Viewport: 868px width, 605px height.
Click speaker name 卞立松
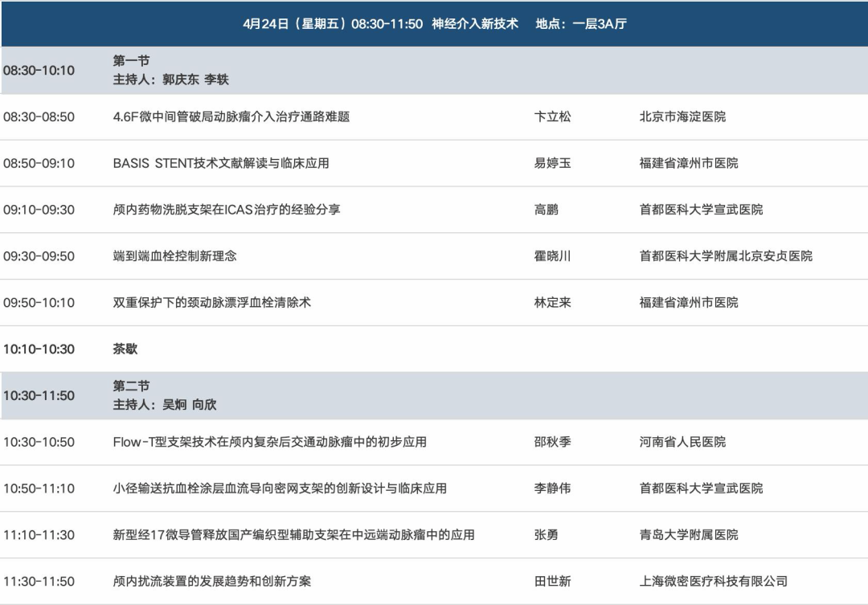pos(552,117)
